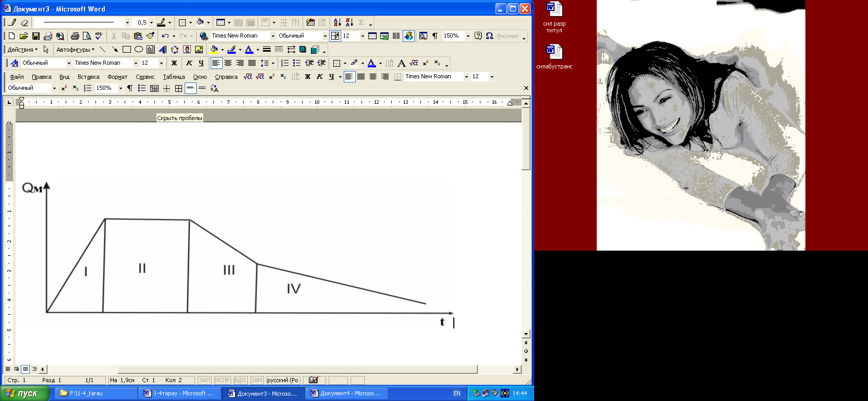Click the Print Preview icon

(87, 36)
